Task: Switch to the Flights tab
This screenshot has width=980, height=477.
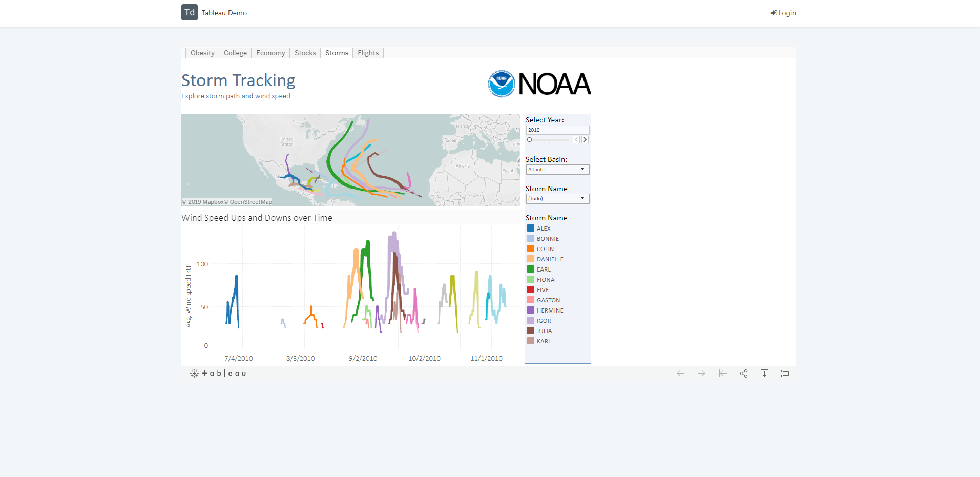Action: 368,53
